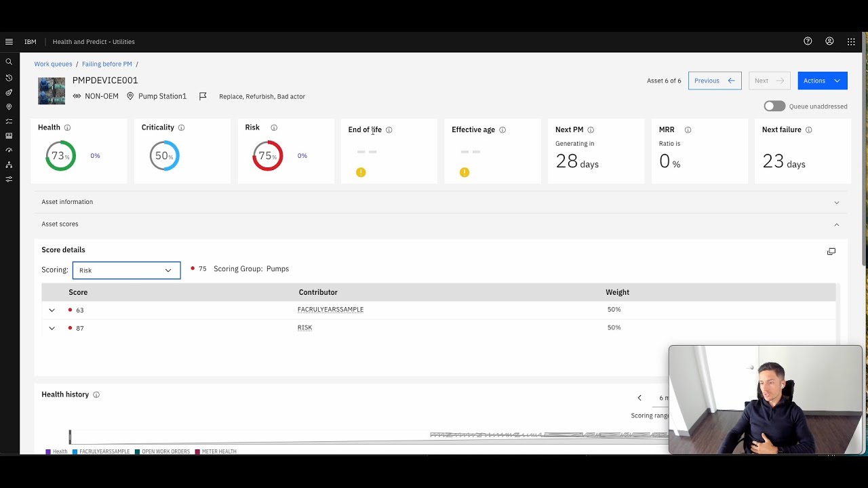Open the Scoring Risk dropdown
The height and width of the screenshot is (488, 868).
127,270
